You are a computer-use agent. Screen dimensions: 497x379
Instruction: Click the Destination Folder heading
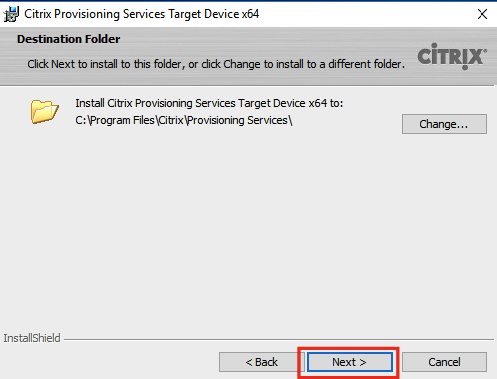68,39
